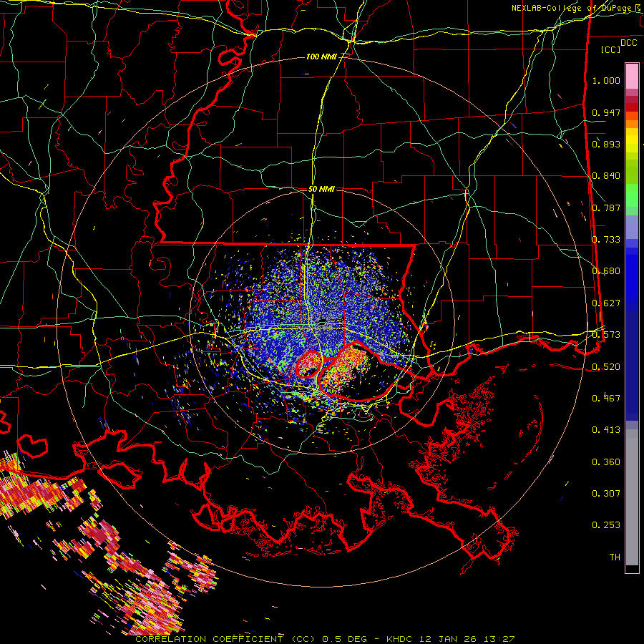Screen dimensions: 644x644
Task: Select the 0.947 scale value
Action: click(x=606, y=112)
